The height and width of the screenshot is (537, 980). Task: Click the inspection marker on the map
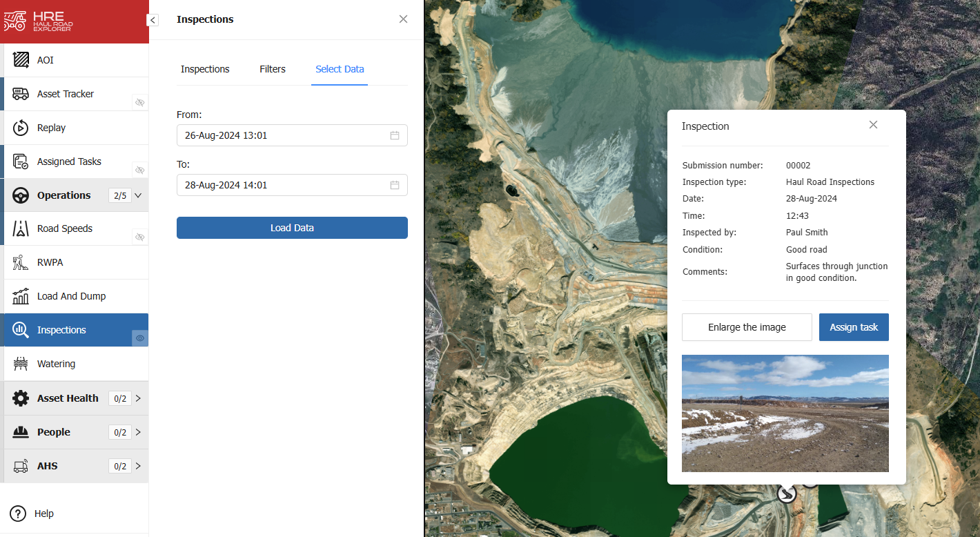(786, 494)
